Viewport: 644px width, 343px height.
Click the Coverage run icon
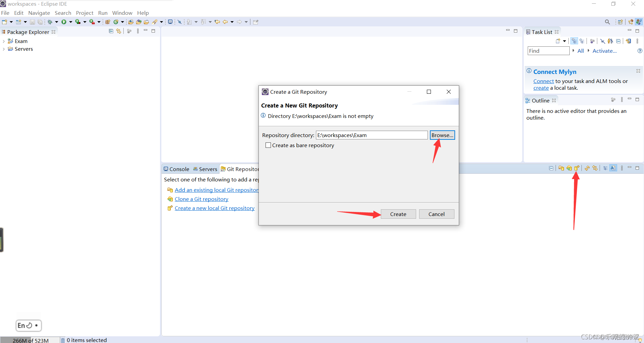78,22
